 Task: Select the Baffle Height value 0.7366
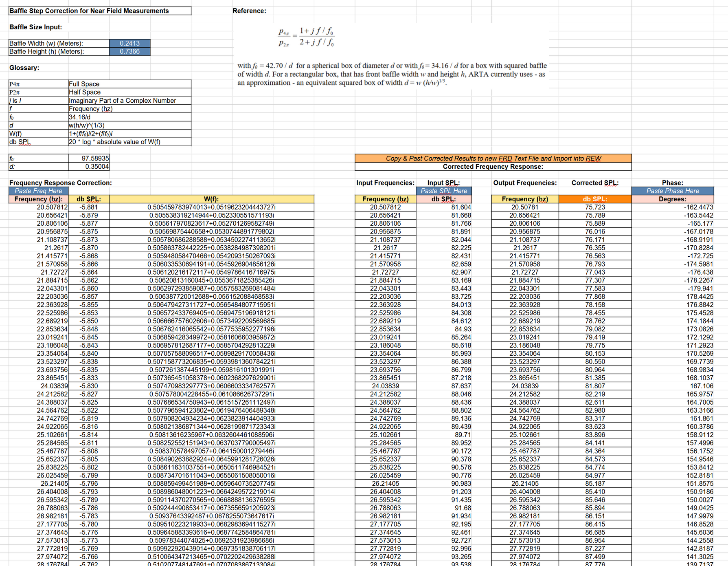(x=129, y=51)
